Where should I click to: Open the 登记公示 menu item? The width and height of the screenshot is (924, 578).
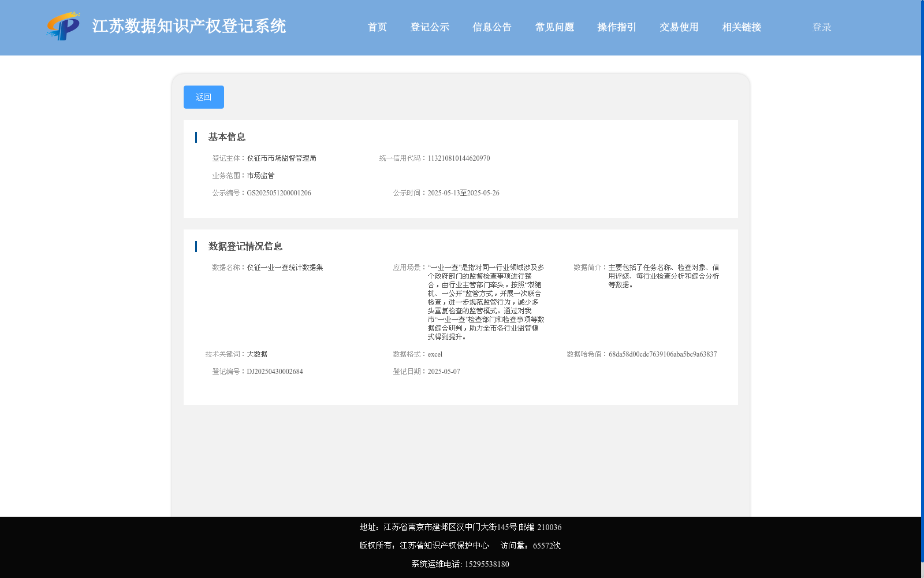tap(430, 27)
